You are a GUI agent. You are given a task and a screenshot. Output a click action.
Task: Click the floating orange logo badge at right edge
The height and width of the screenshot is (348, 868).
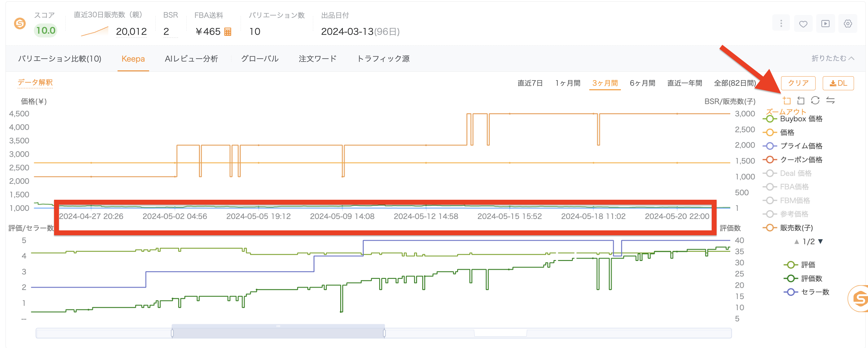coord(859,298)
